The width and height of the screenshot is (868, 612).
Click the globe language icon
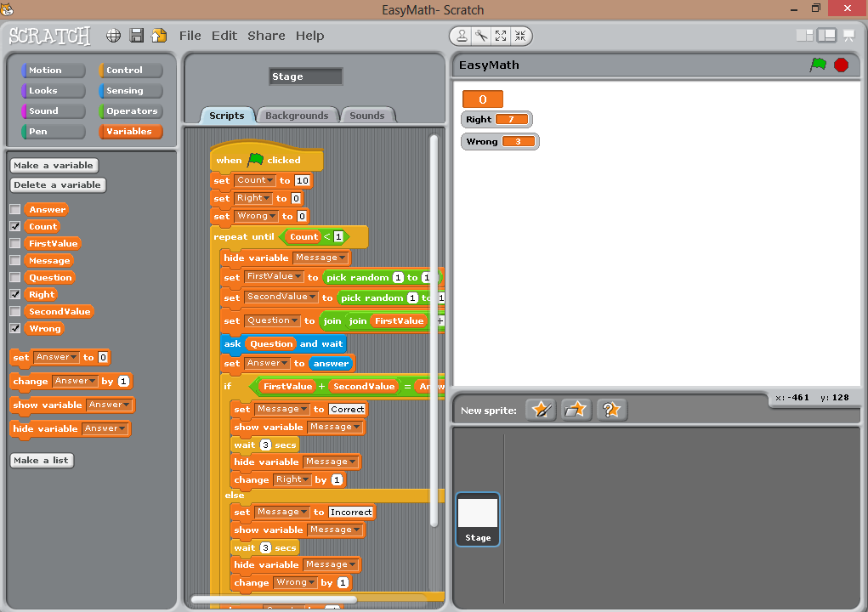(x=113, y=36)
